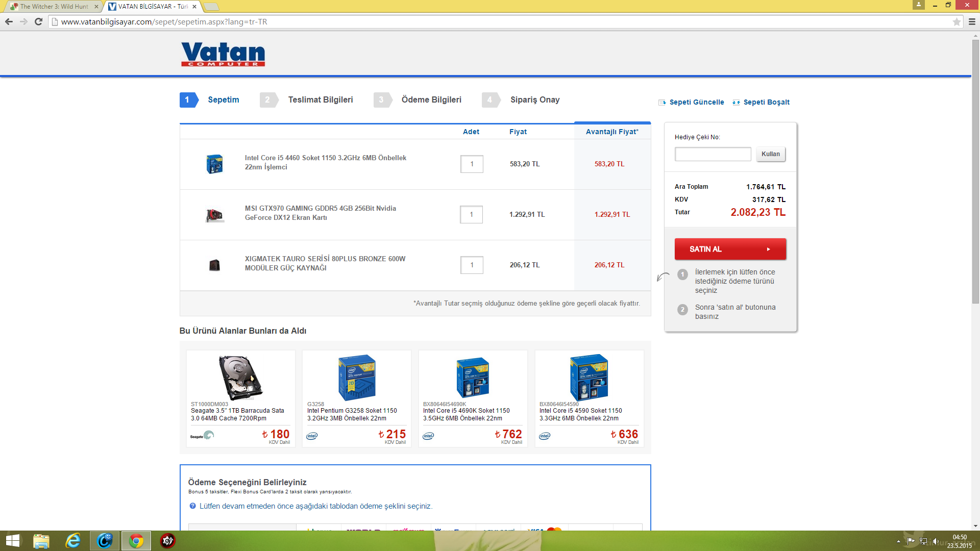Open the Intel Core i5 4460 product link
The width and height of the screenshot is (980, 551).
[x=326, y=163]
